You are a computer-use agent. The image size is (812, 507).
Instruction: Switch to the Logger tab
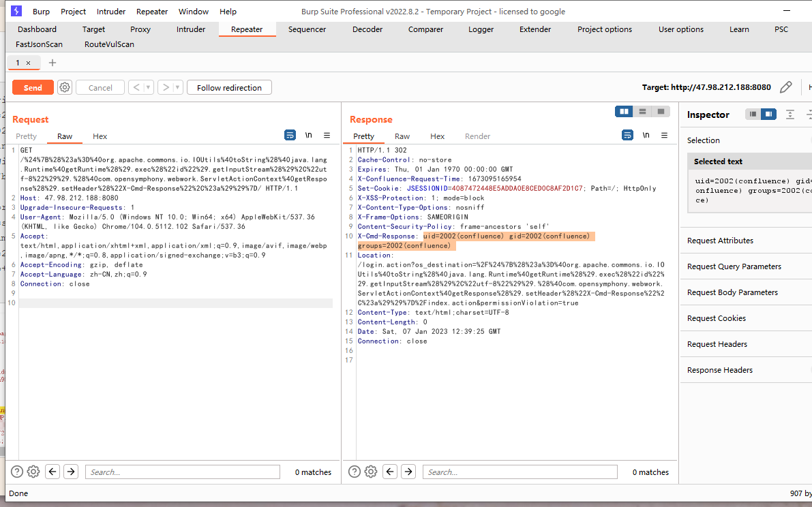coord(481,29)
